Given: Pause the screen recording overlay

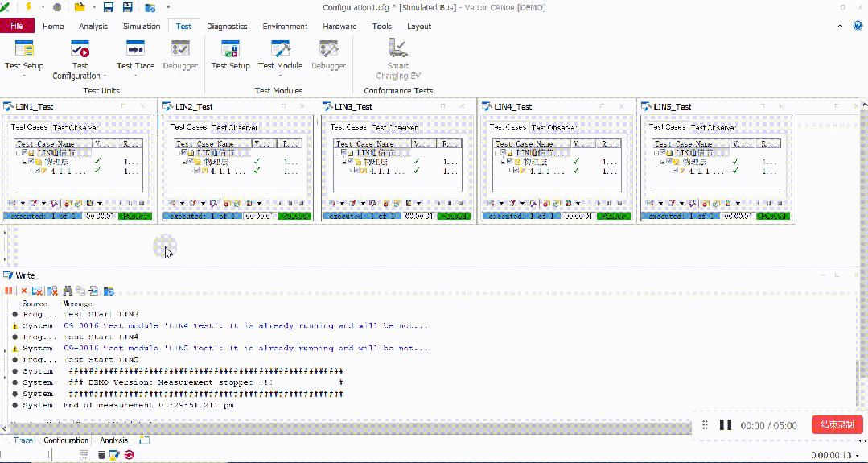Looking at the screenshot, I should 725,425.
